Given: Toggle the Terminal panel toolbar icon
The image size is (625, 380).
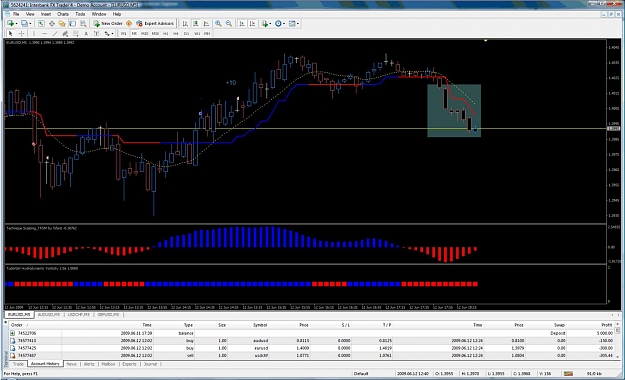Looking at the screenshot, I should pyautogui.click(x=73, y=24).
